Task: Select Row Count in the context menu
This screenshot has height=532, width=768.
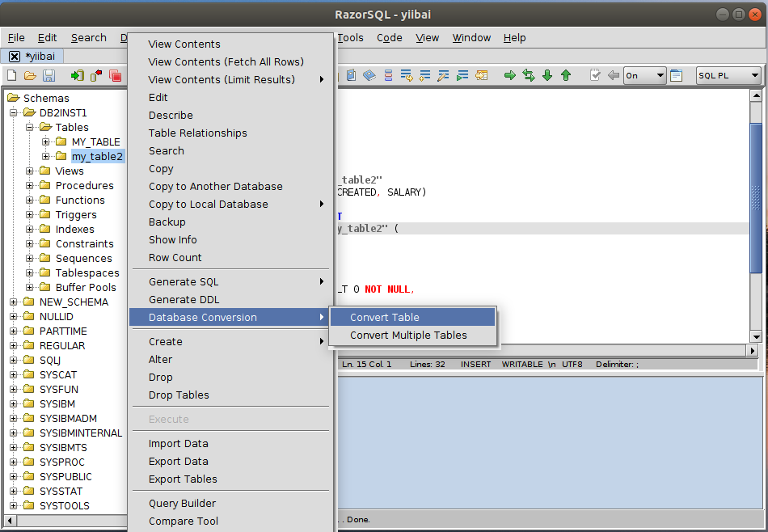Action: tap(231, 257)
